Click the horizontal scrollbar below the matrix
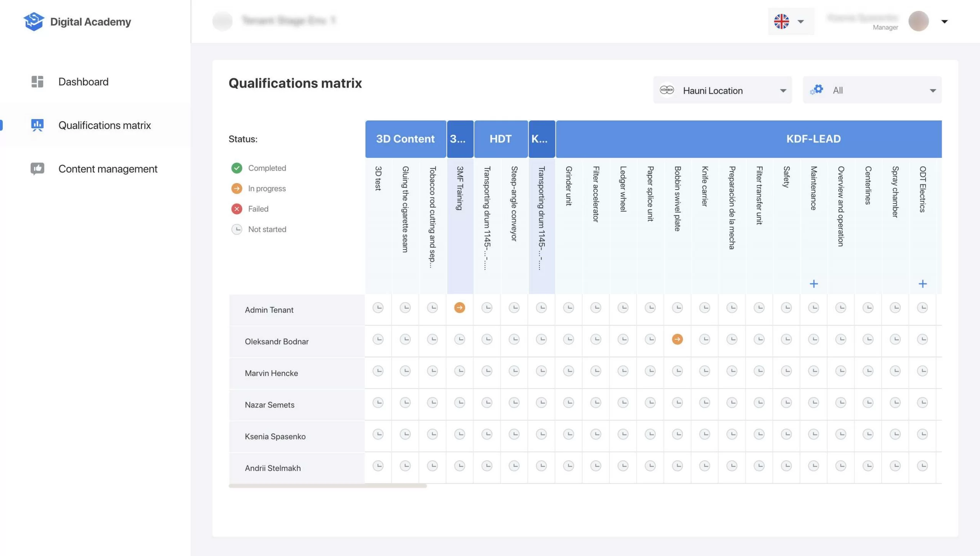The height and width of the screenshot is (556, 980). (x=327, y=486)
